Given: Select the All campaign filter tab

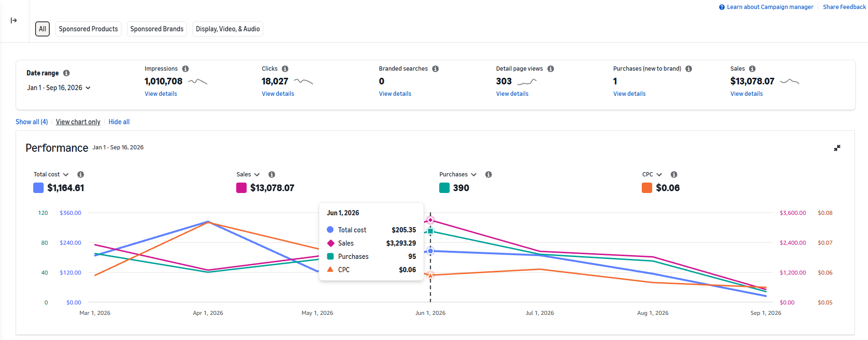Looking at the screenshot, I should [43, 29].
